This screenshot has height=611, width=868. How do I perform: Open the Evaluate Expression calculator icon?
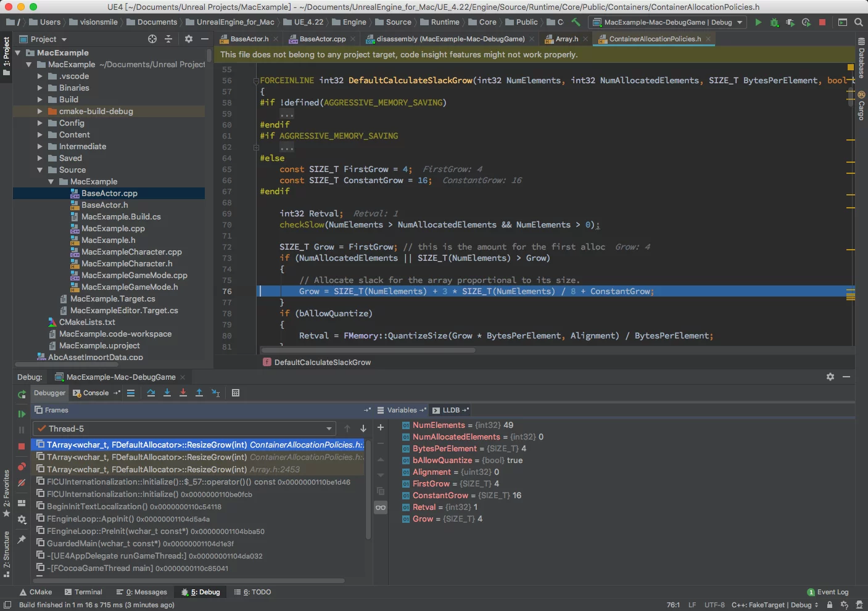point(236,393)
